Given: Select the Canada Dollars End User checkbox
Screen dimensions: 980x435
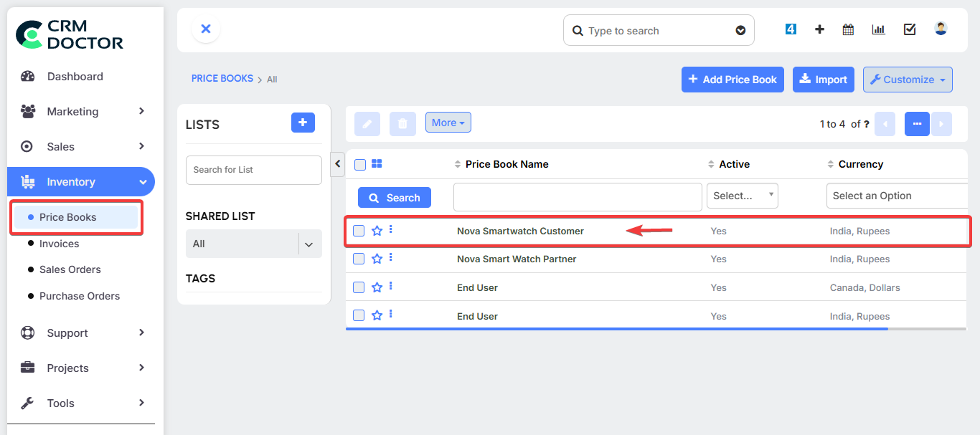Looking at the screenshot, I should click(359, 287).
